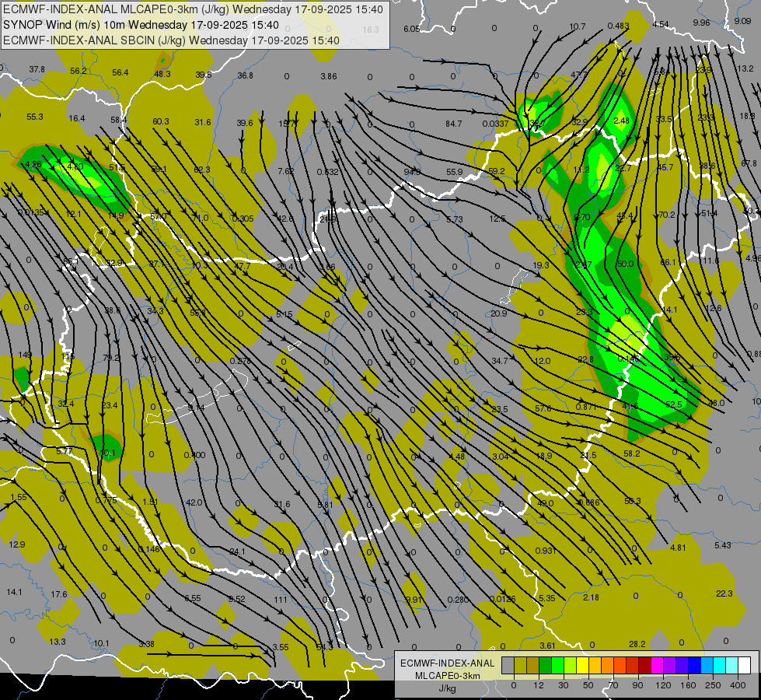Select the white swatch at legend end
The image size is (761, 700).
pyautogui.click(x=744, y=665)
